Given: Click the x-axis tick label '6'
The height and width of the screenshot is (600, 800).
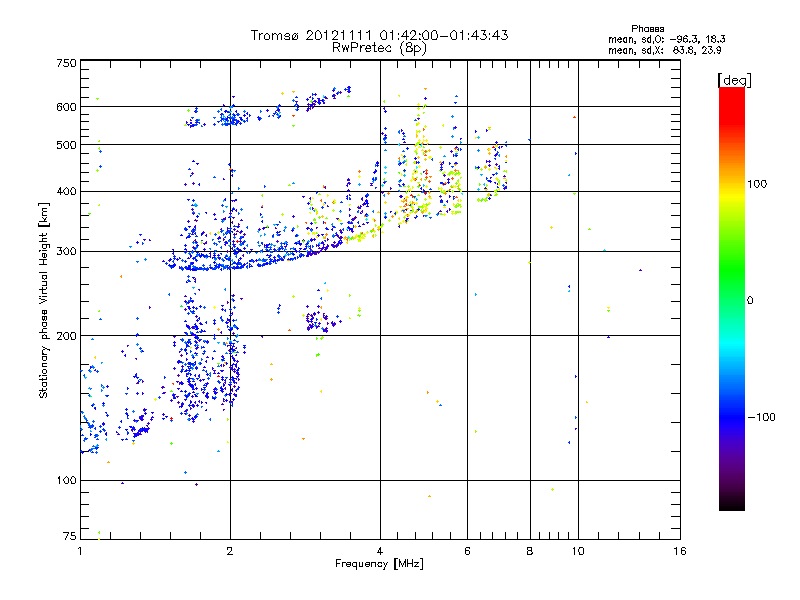Looking at the screenshot, I should (467, 551).
